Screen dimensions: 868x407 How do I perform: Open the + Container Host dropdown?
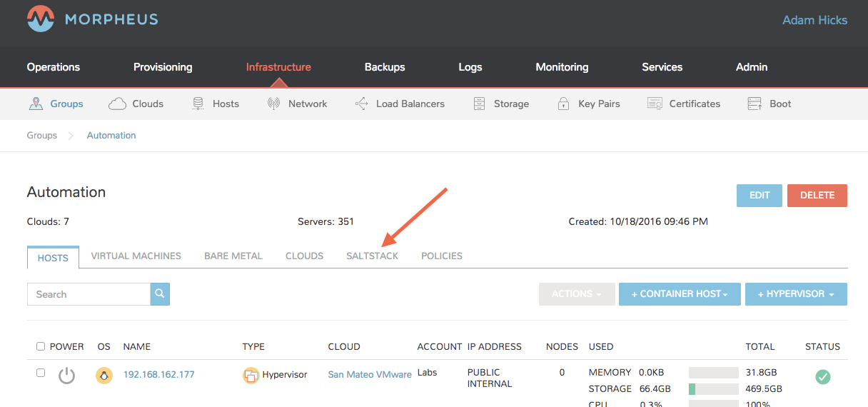pyautogui.click(x=679, y=294)
